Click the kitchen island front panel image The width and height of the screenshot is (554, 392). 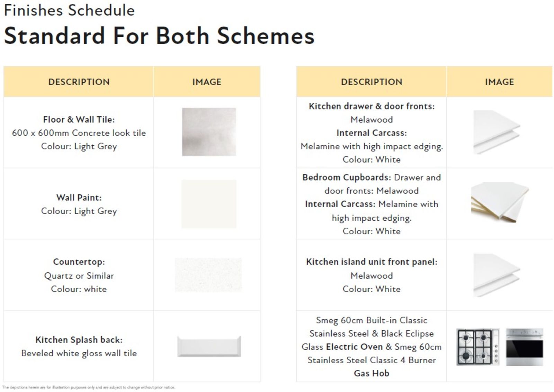pyautogui.click(x=497, y=275)
